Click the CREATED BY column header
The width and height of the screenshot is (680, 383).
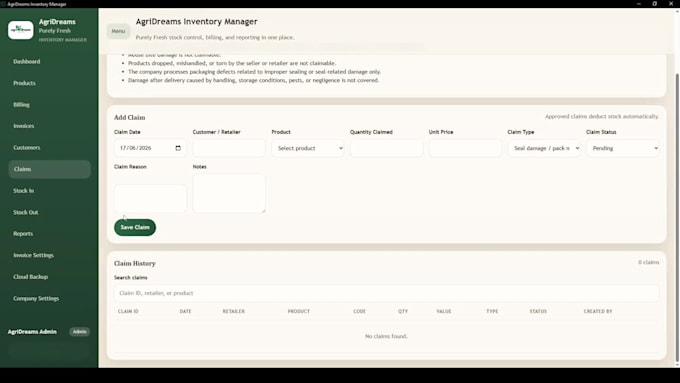click(x=598, y=311)
